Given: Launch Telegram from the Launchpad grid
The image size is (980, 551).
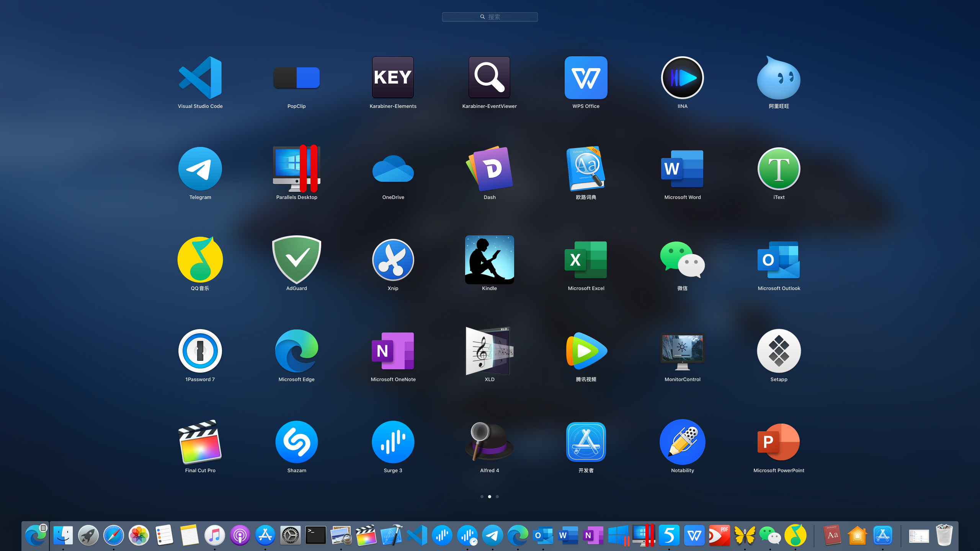Looking at the screenshot, I should pos(200,169).
